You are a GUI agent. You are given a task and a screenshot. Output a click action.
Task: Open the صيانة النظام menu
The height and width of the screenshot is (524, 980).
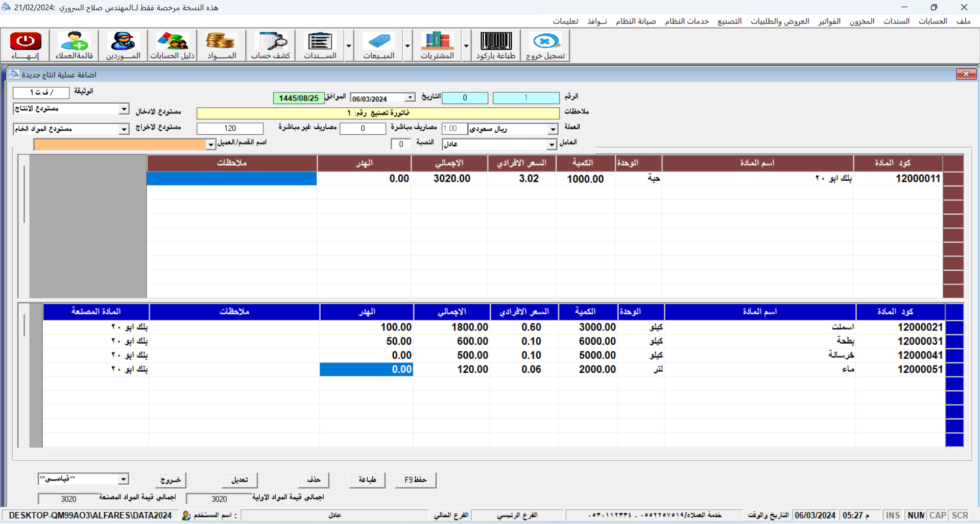click(x=635, y=21)
